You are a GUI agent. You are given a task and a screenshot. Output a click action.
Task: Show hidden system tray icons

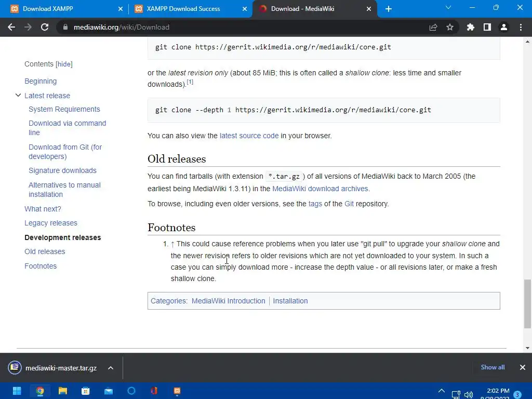(x=442, y=391)
